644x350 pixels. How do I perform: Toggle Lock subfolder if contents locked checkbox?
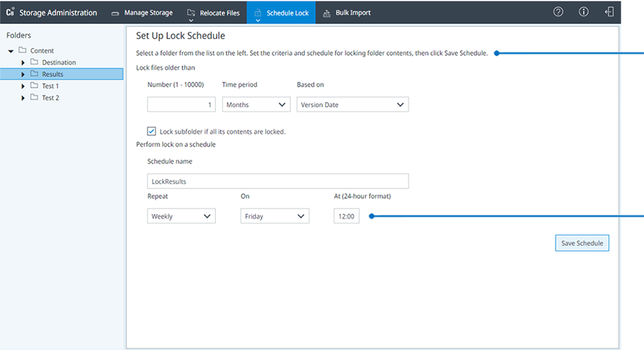pos(151,131)
